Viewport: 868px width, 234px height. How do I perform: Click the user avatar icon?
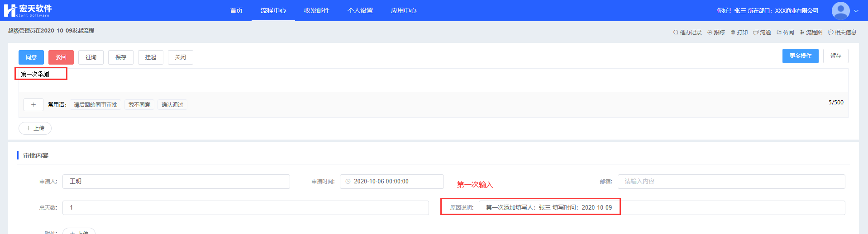point(840,10)
